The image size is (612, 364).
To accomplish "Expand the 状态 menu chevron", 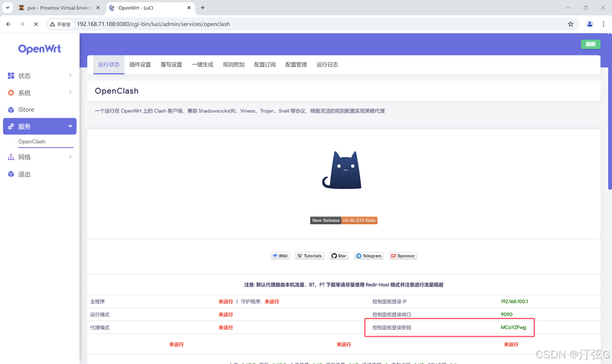I will click(70, 76).
